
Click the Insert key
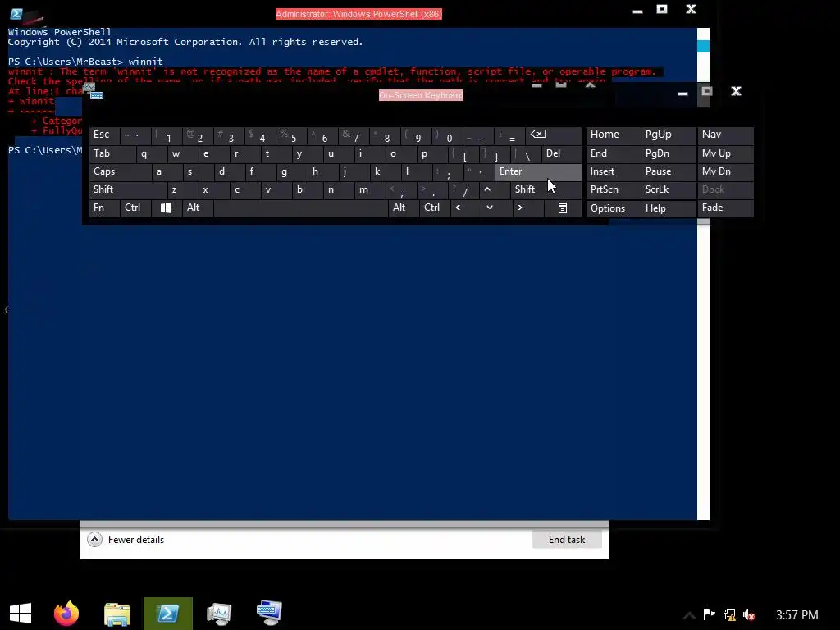click(x=614, y=172)
